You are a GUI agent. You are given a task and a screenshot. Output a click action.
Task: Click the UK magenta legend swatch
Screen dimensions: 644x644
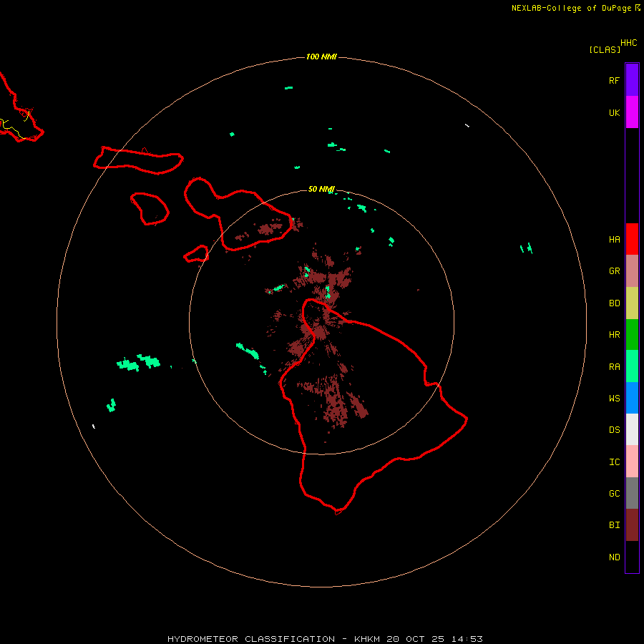(632, 112)
